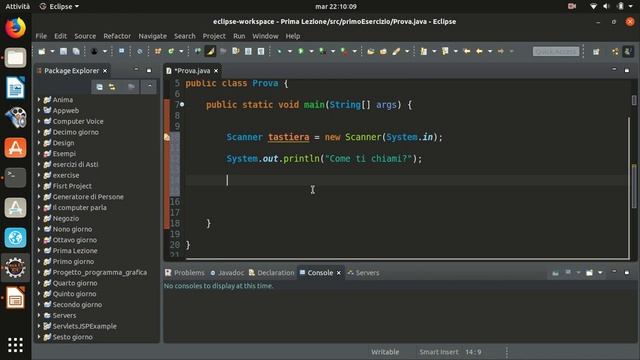The image size is (640, 360).
Task: Select the Generatore di Persone project
Action: point(88,197)
